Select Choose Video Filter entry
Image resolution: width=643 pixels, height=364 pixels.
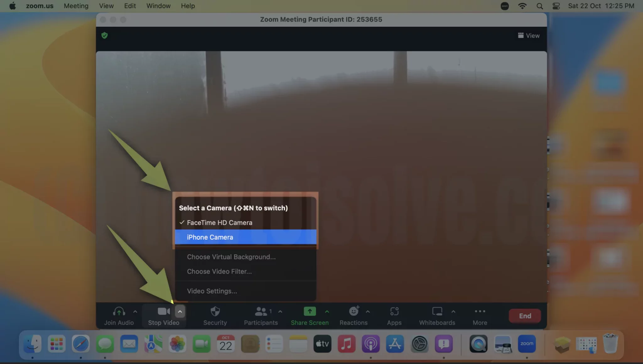(246, 271)
